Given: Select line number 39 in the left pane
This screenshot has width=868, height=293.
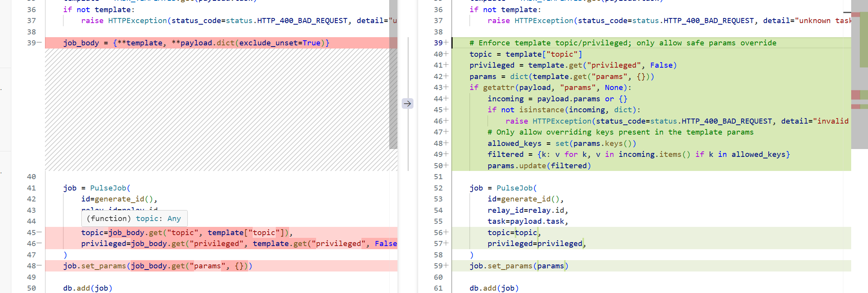Looking at the screenshot, I should [31, 43].
